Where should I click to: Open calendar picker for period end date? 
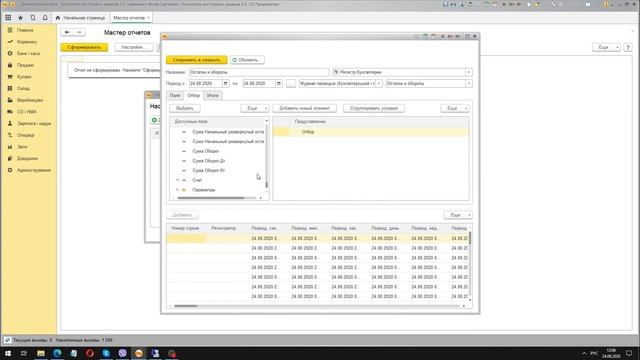coord(279,83)
